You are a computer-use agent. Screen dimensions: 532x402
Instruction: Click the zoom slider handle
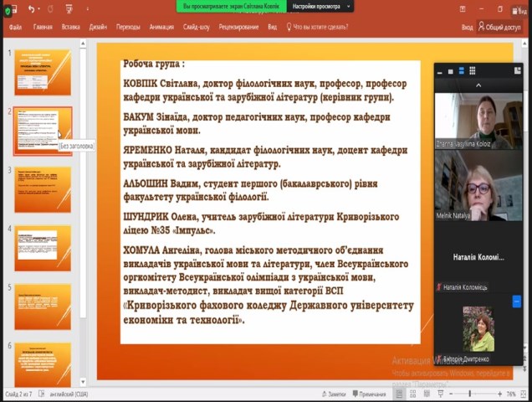coord(470,394)
